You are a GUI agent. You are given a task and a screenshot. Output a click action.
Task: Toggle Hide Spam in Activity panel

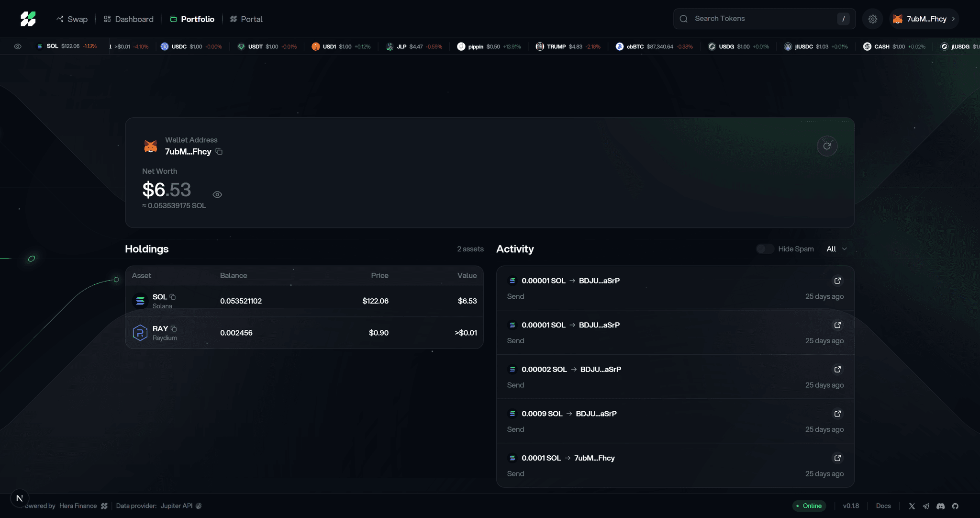coord(765,249)
